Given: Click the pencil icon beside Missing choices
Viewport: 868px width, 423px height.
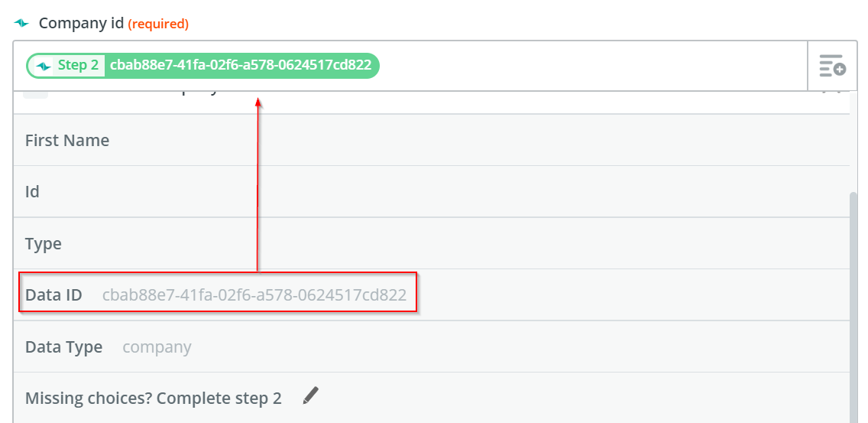Looking at the screenshot, I should click(x=310, y=395).
